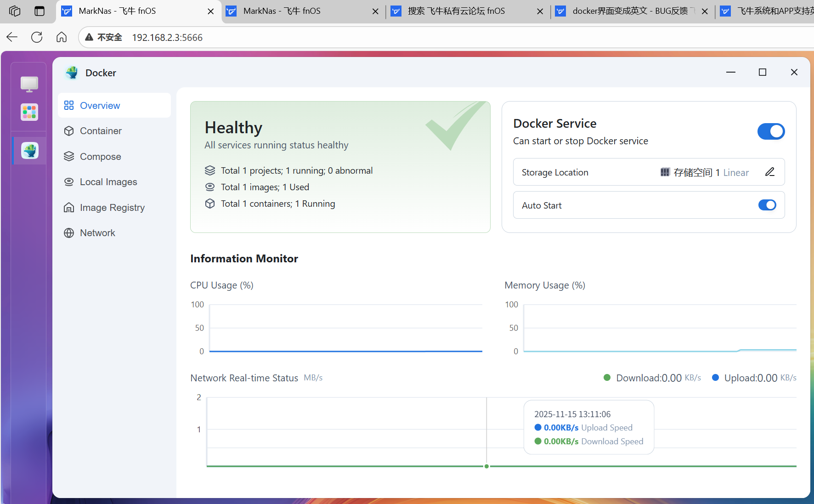Close the first MarkNas browser tab
The image size is (814, 504).
point(211,11)
